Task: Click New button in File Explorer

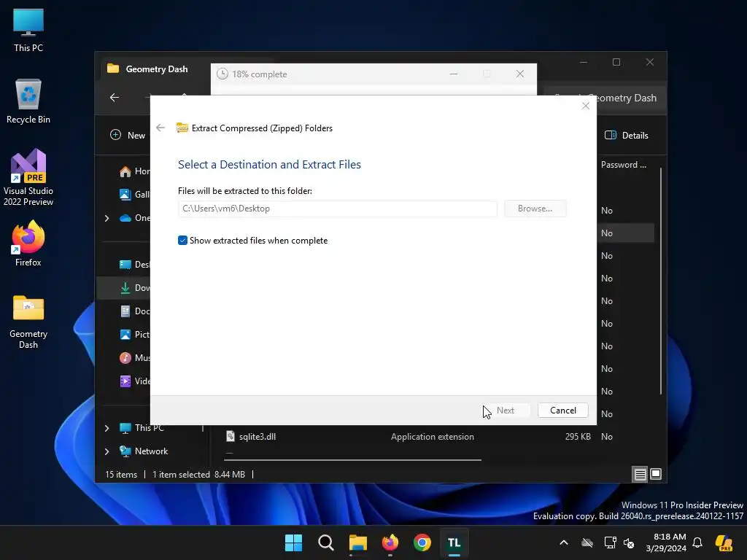Action: 128,135
